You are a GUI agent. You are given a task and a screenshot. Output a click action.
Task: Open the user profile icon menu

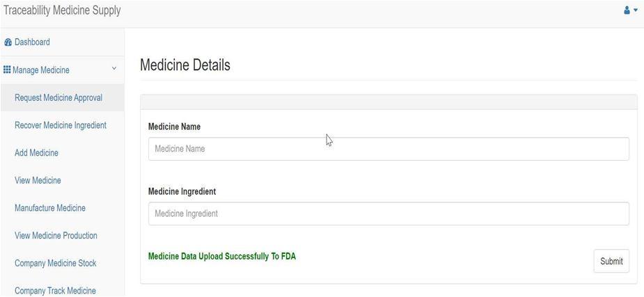tap(627, 10)
